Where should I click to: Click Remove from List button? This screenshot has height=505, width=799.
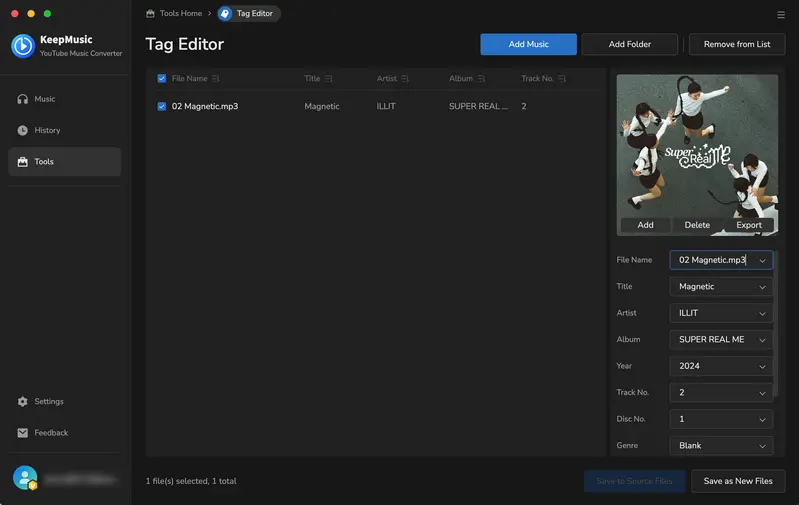click(x=737, y=44)
